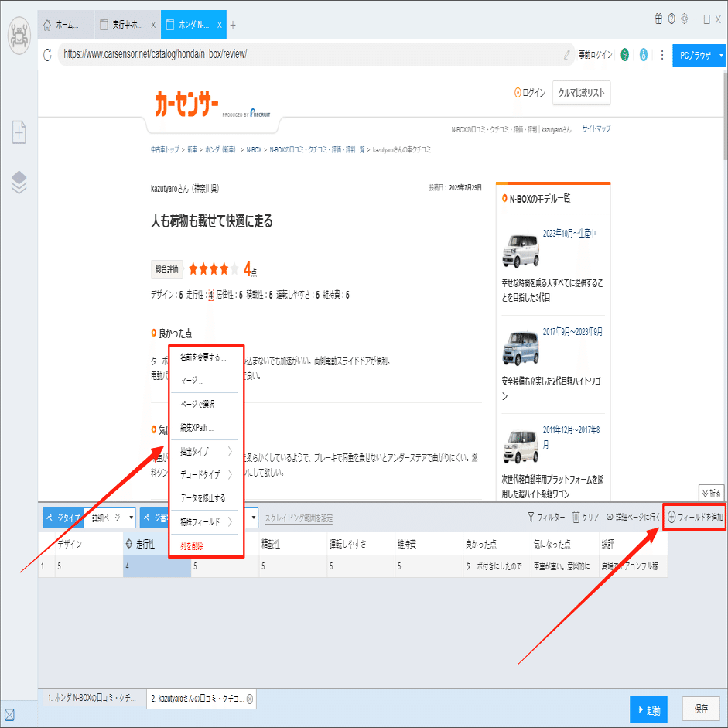Open the task list layers icon
The image size is (728, 728).
tap(19, 182)
